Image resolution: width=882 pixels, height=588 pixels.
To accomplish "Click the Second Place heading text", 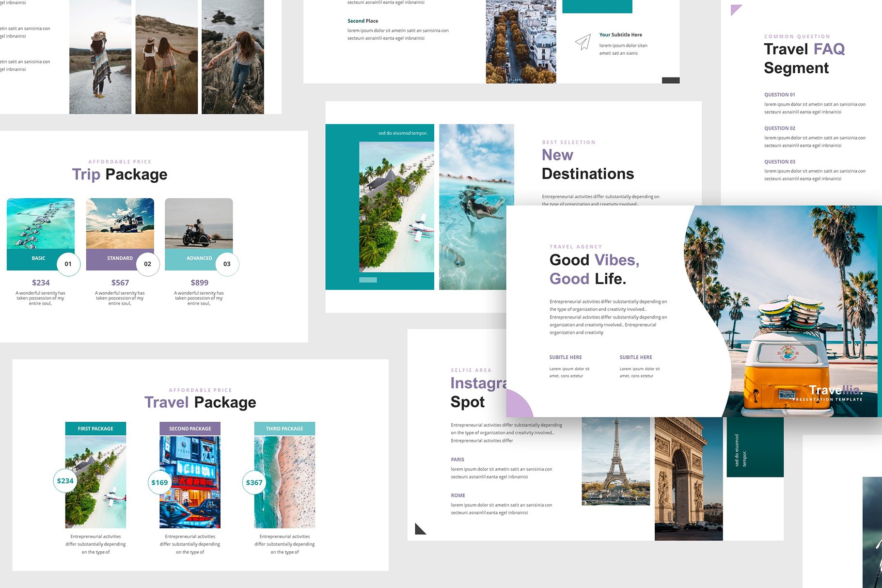I will (362, 21).
